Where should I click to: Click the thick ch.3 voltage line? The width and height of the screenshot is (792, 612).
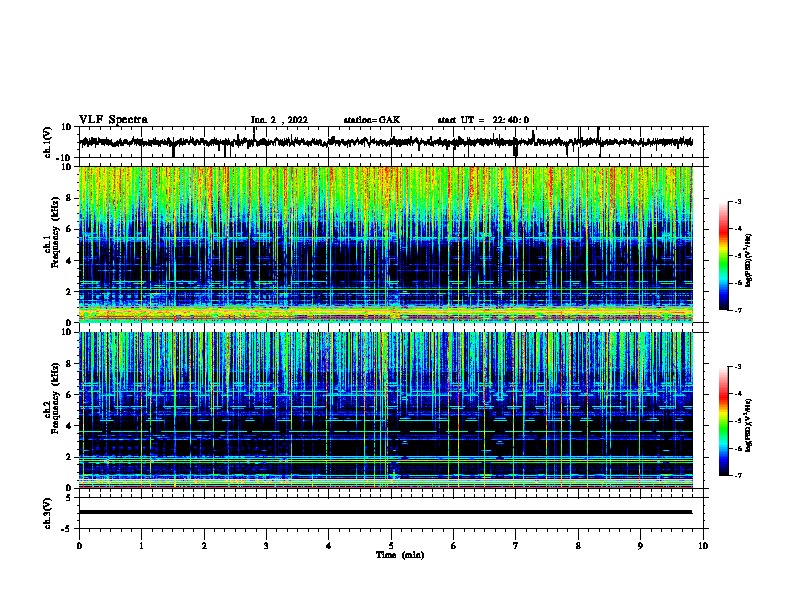coord(386,512)
